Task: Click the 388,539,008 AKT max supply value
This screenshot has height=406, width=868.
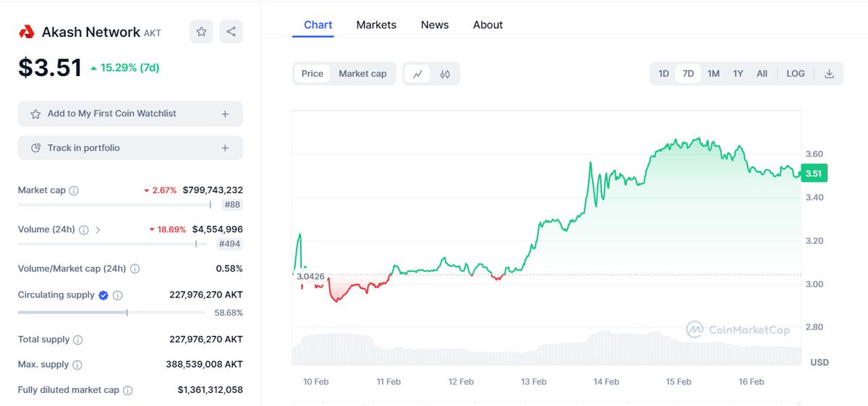Action: click(204, 365)
